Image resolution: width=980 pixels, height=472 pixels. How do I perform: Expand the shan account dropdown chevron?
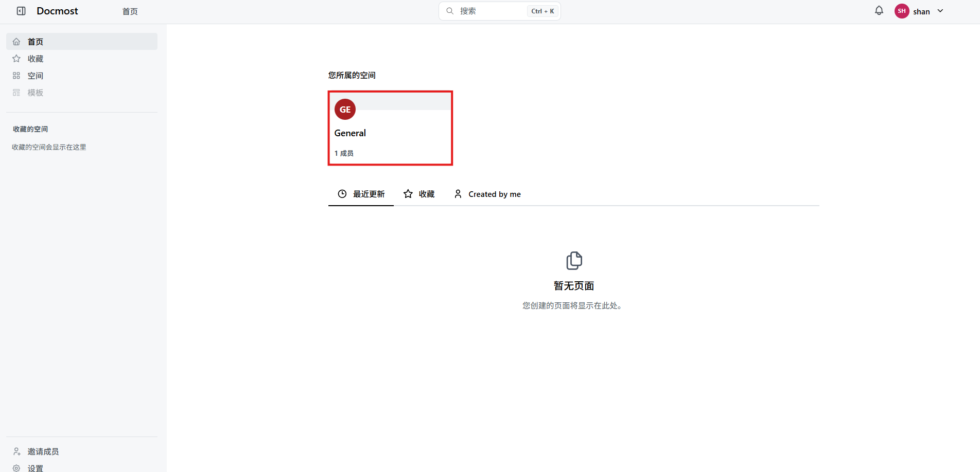click(x=940, y=11)
